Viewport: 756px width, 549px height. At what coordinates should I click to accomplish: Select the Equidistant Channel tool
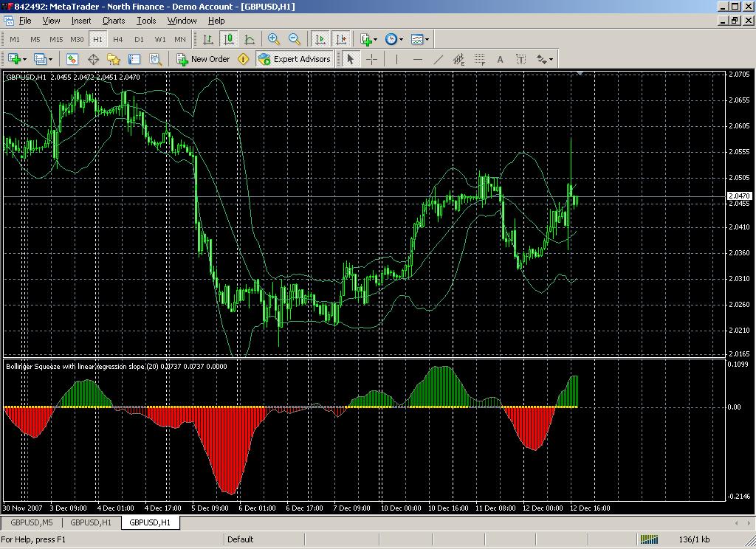pos(459,59)
